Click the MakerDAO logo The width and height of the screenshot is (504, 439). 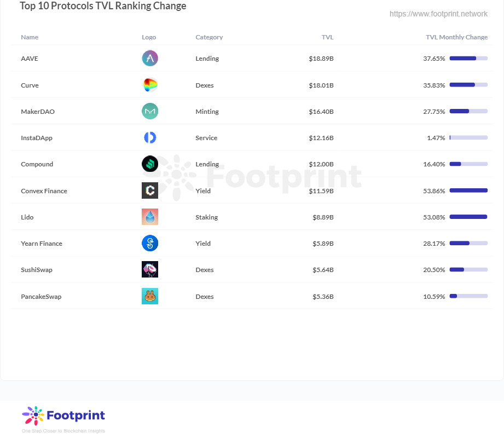tap(149, 111)
